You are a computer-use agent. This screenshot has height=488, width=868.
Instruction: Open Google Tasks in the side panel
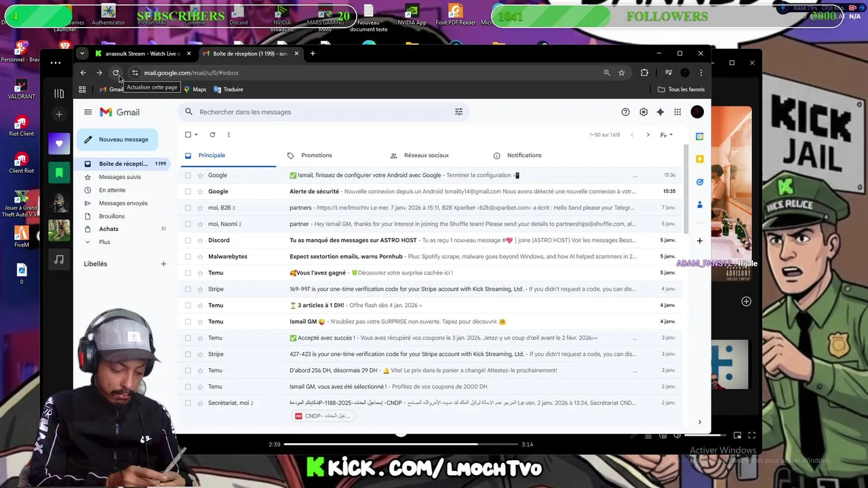(x=700, y=182)
